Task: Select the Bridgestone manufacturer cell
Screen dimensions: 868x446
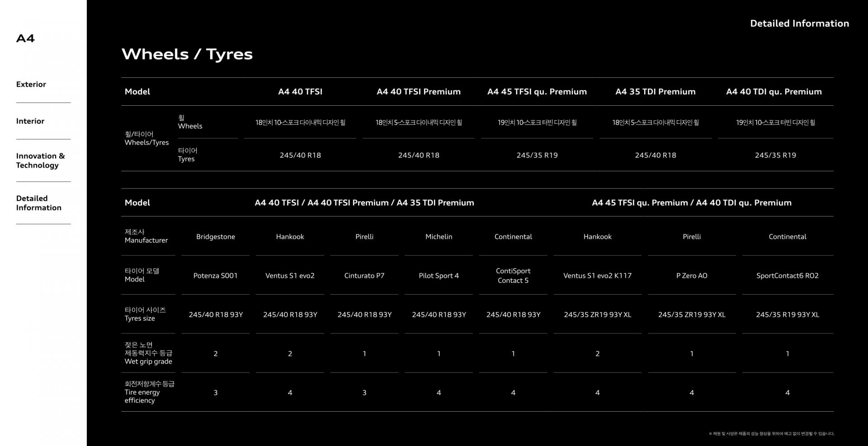Action: [x=216, y=237]
